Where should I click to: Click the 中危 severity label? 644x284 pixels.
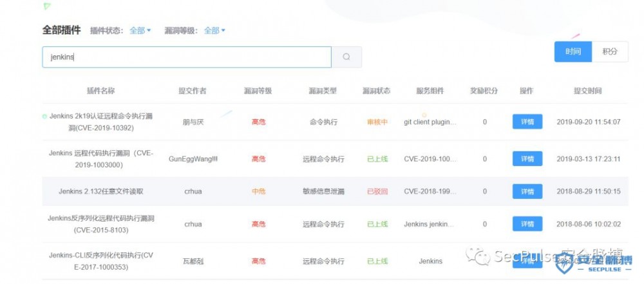click(x=259, y=191)
